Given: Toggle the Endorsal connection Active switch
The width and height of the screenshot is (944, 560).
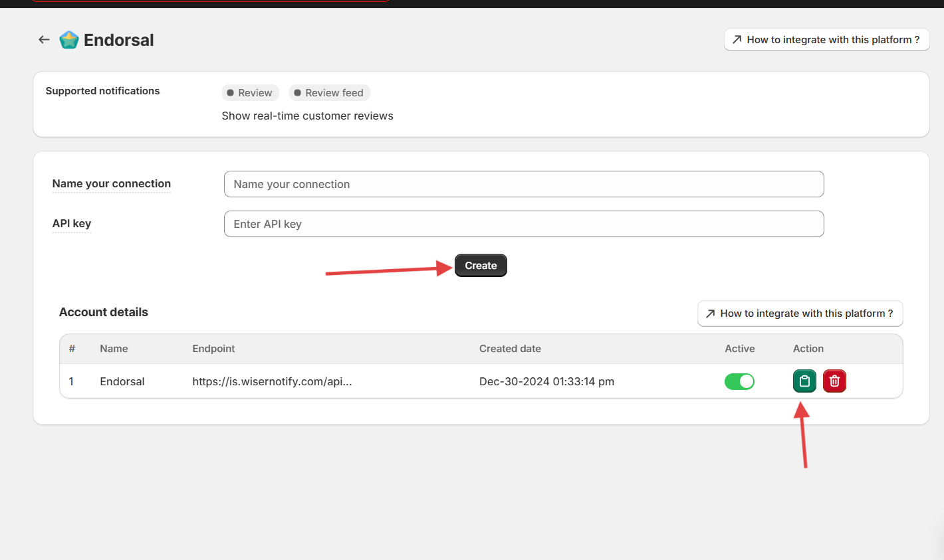Looking at the screenshot, I should point(739,381).
